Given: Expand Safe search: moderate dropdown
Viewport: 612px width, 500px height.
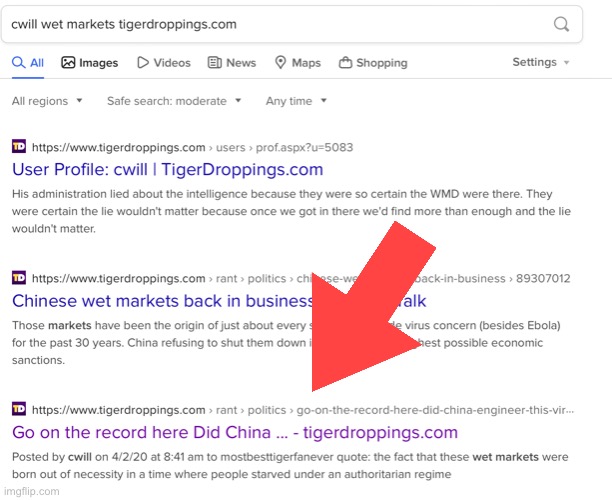Looking at the screenshot, I should 175,101.
